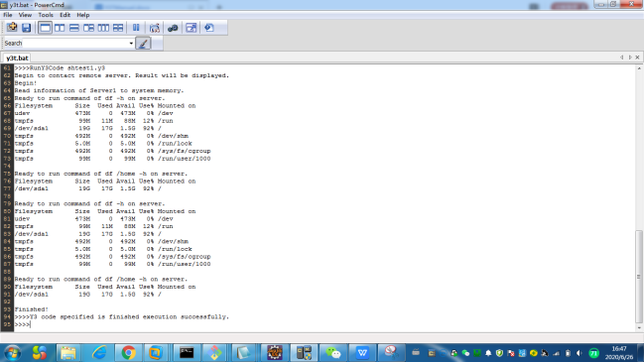The width and height of the screenshot is (644, 362).
Task: Open Google Chrome from the taskbar
Action: [x=129, y=352]
